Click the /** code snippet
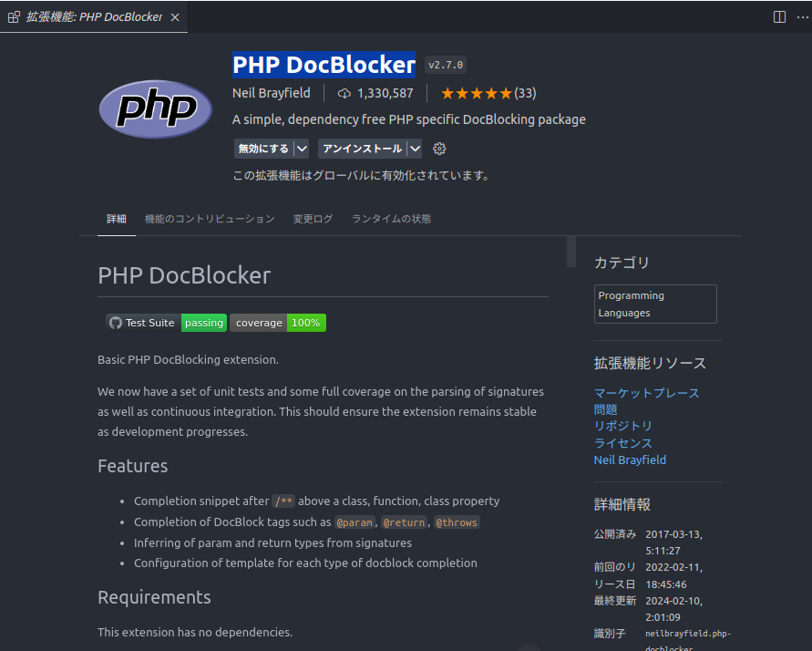This screenshot has width=812, height=651. (283, 501)
